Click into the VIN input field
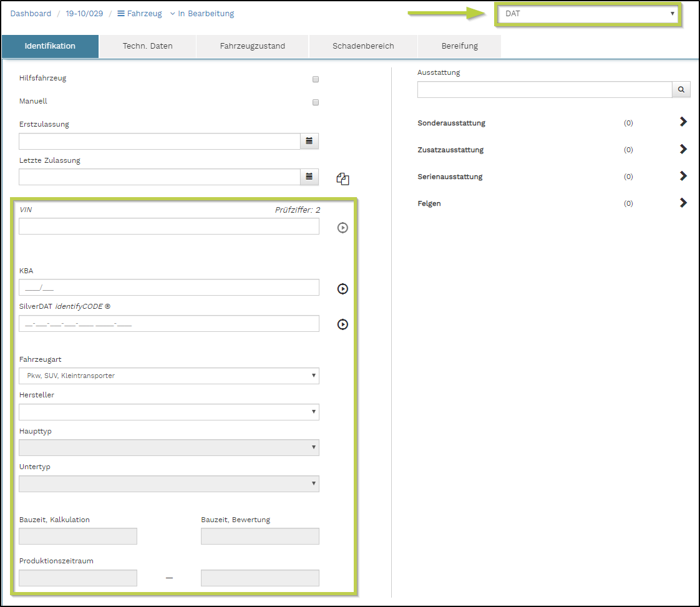This screenshot has width=700, height=607. pos(169,226)
